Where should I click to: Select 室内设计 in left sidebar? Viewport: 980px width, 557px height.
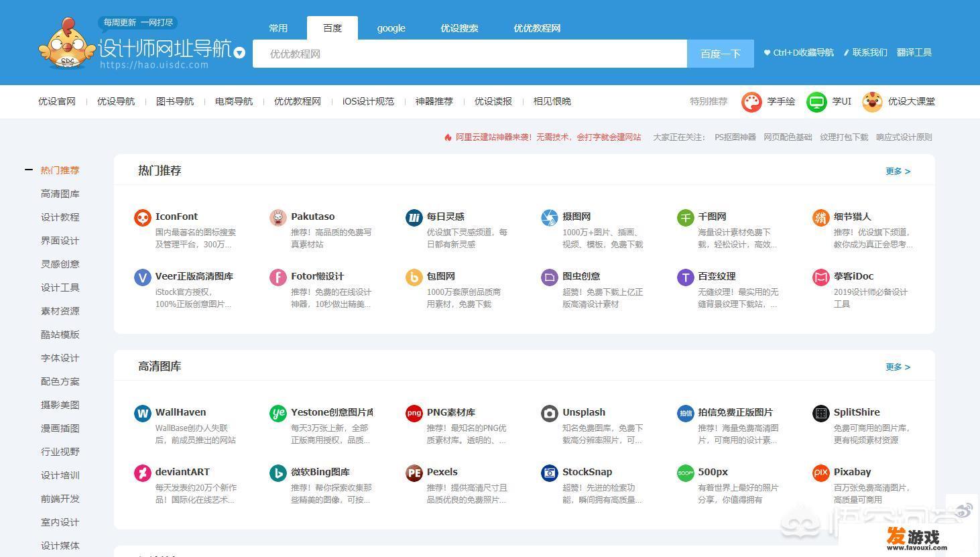pos(60,522)
